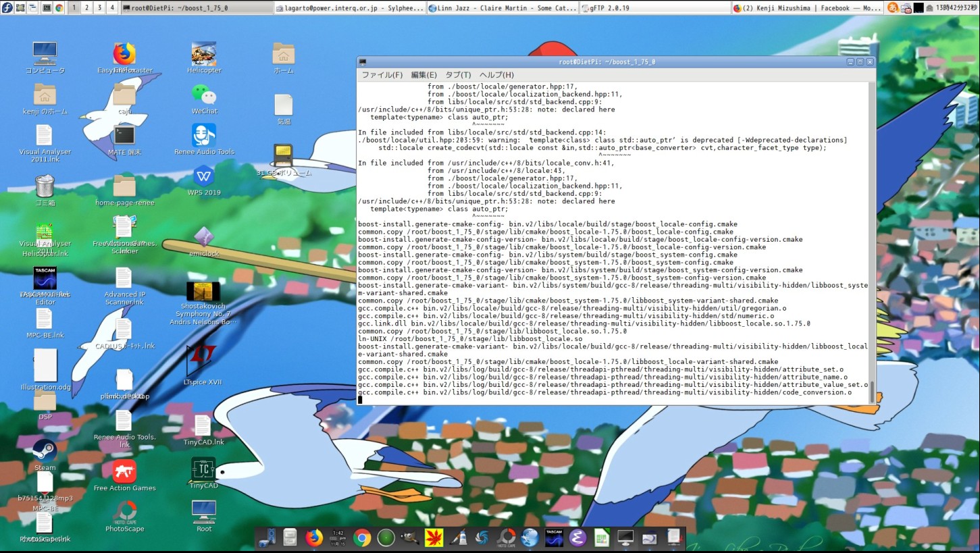Launch Steam from the desktop
The image size is (980, 553).
click(x=45, y=451)
